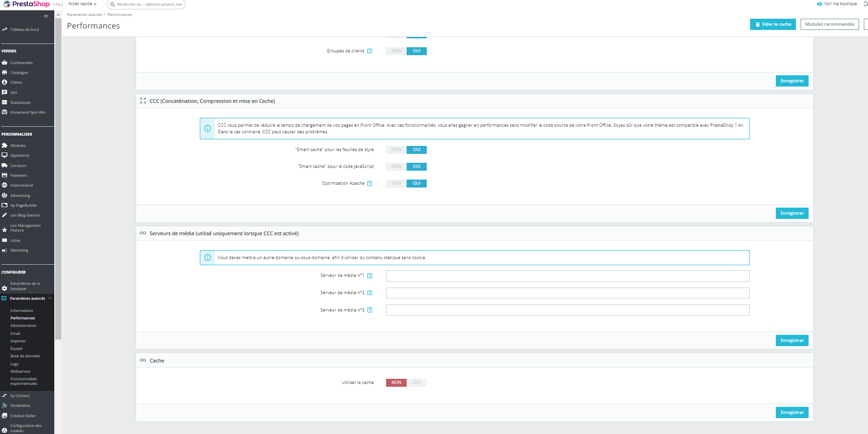
Task: Click the Serveur de média n°2 input field
Action: coord(568,293)
